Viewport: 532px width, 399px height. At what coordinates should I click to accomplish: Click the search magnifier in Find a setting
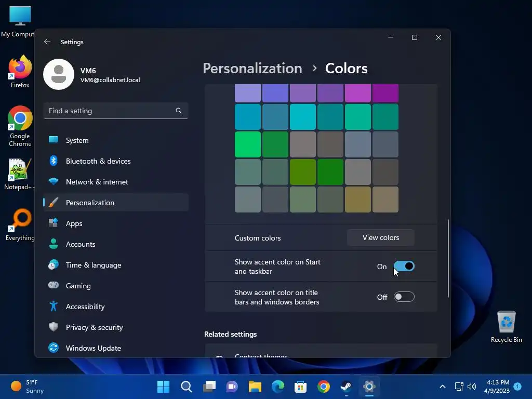coord(179,111)
